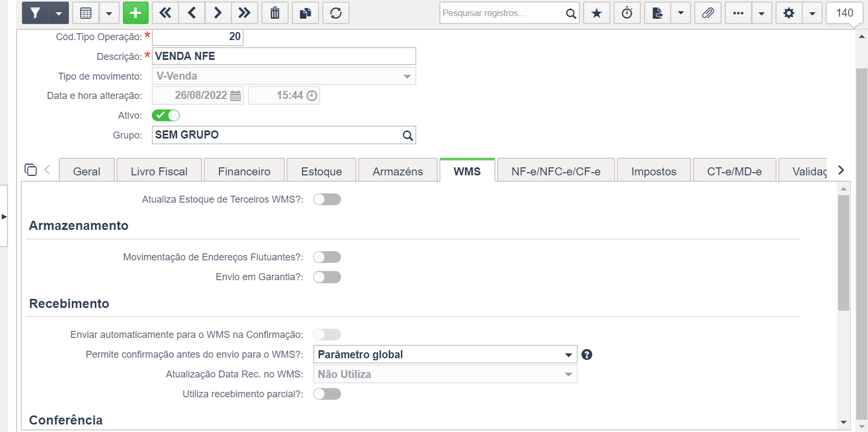The image size is (868, 432).
Task: Open the NF-e/NFC-e/CF-e tab
Action: pos(556,171)
